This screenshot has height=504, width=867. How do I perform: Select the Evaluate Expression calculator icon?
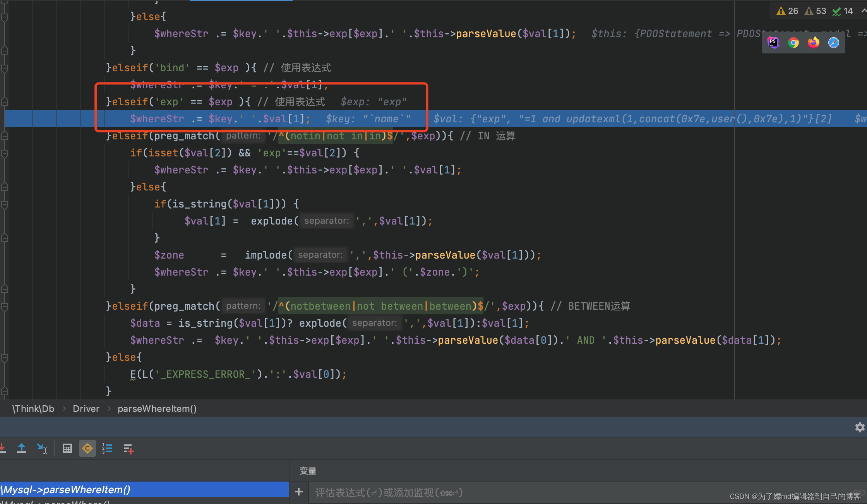tap(68, 448)
